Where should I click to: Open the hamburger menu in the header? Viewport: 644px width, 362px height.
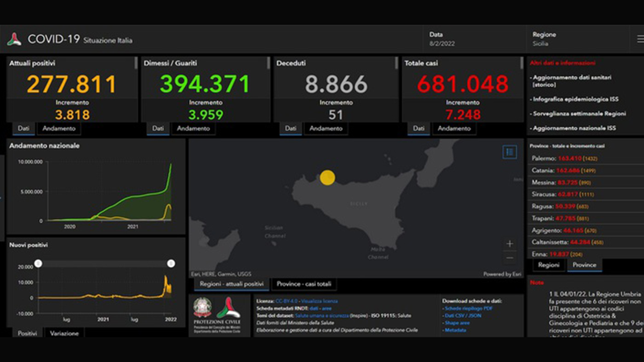click(639, 39)
